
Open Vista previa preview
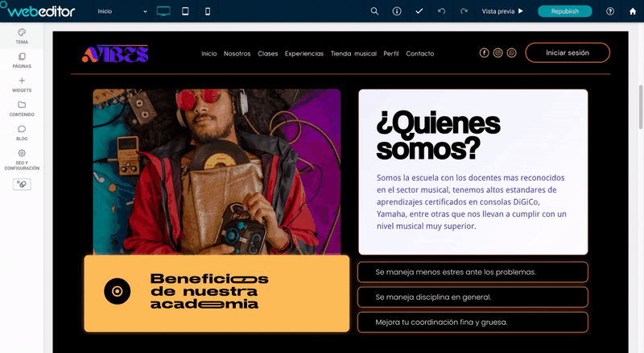(x=502, y=11)
